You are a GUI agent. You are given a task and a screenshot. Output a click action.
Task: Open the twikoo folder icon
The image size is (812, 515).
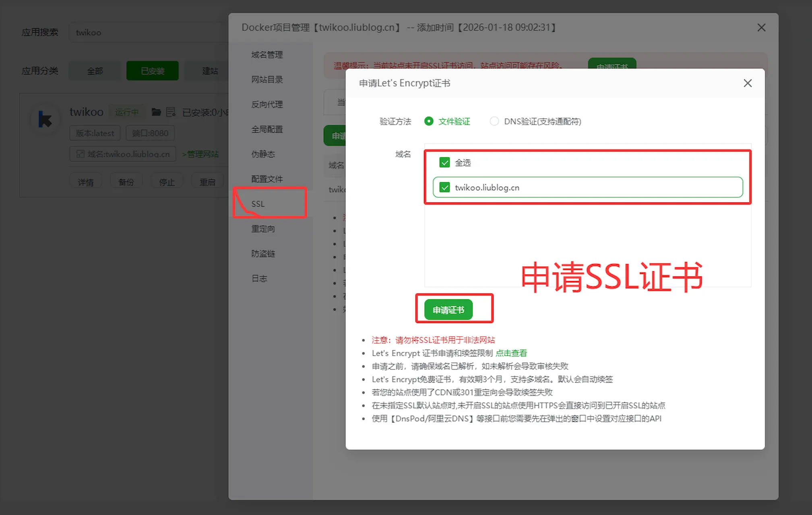click(x=156, y=112)
